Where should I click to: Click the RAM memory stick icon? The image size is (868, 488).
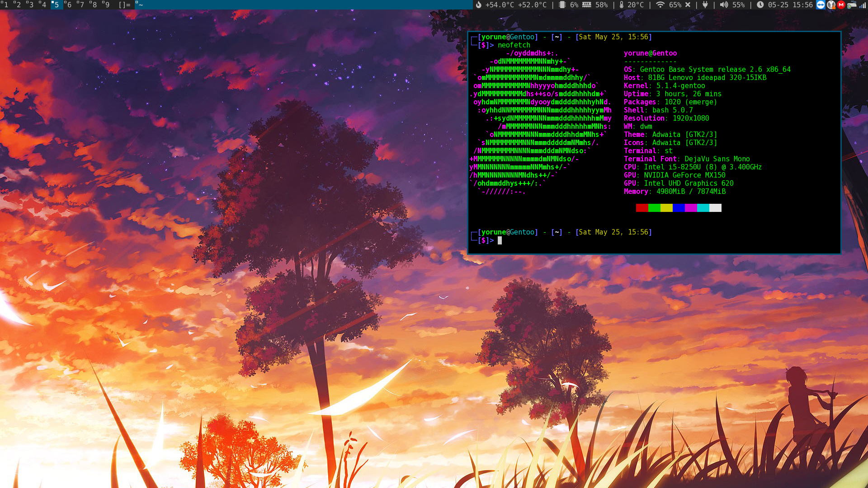587,5
